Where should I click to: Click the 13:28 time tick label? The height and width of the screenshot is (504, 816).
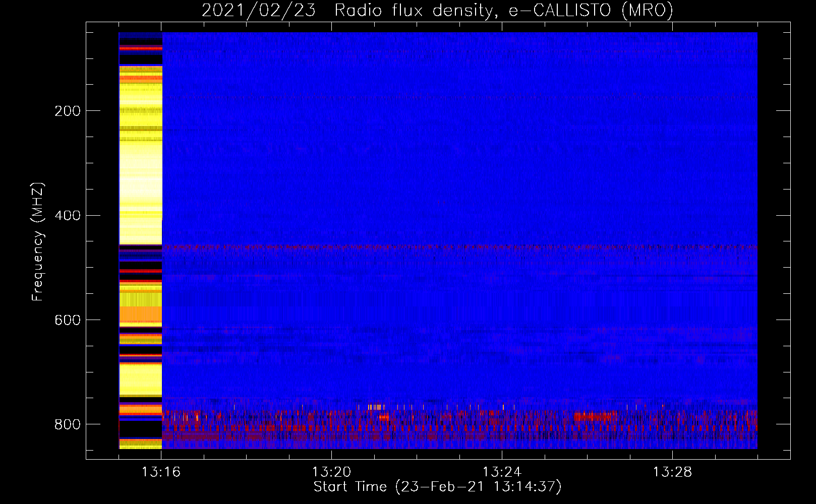click(x=673, y=472)
